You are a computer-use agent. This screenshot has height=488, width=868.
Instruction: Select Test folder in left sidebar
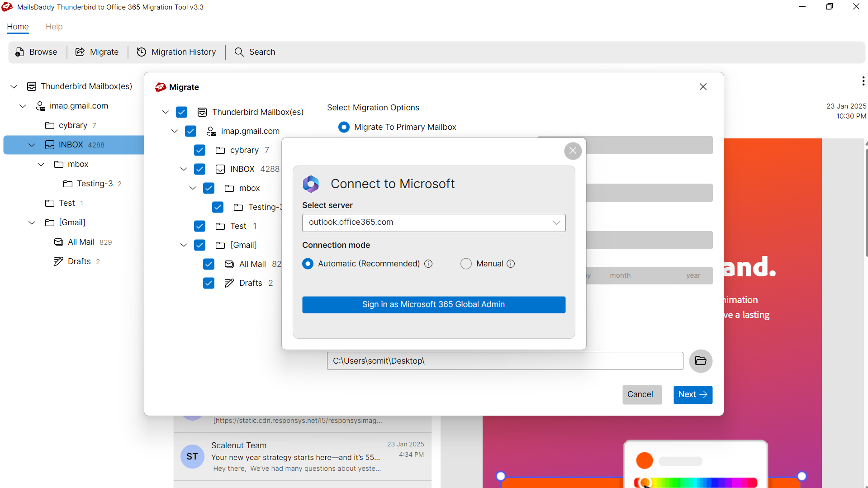pos(66,203)
